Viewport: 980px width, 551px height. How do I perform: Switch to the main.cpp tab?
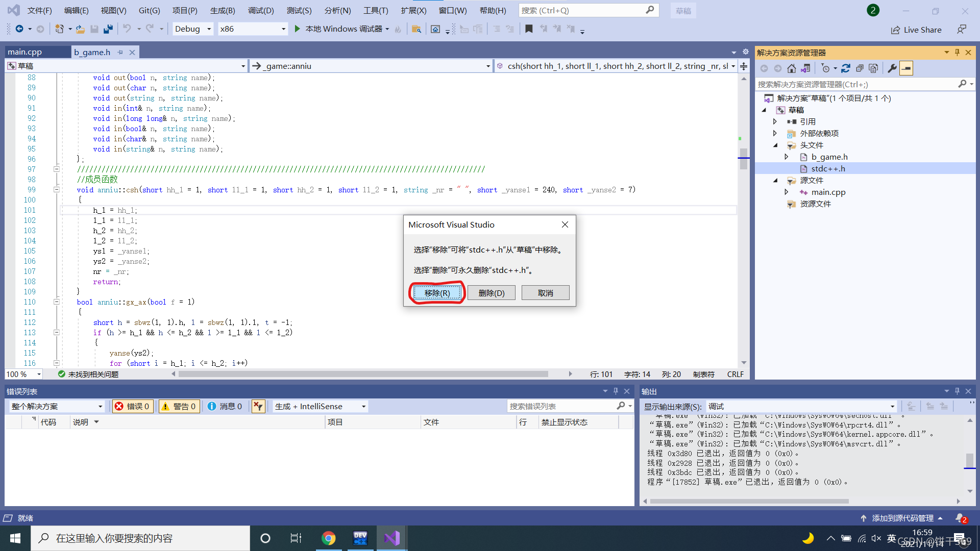[x=25, y=52]
